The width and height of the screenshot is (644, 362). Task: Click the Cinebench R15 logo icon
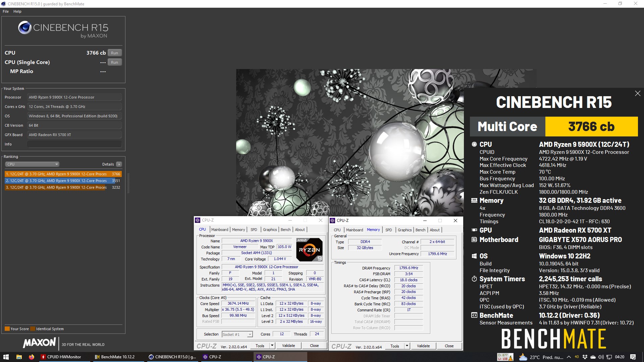[25, 27]
